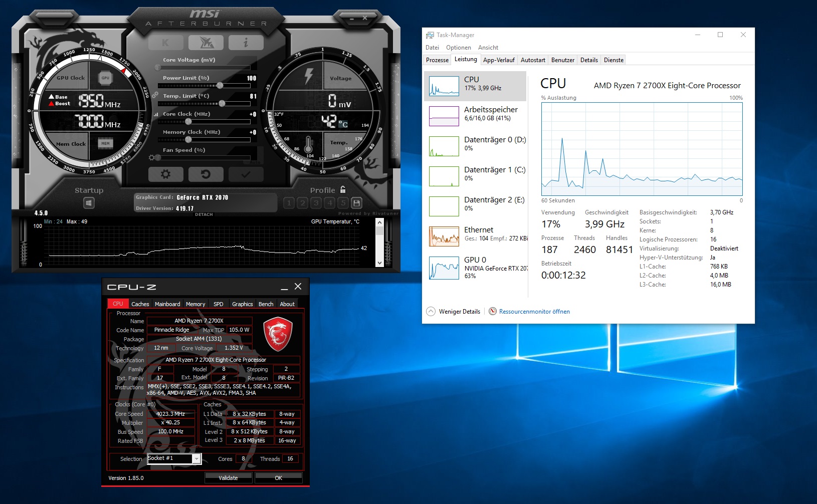
Task: Click up arrow of Afterburner graph scrollbar
Action: click(x=379, y=222)
